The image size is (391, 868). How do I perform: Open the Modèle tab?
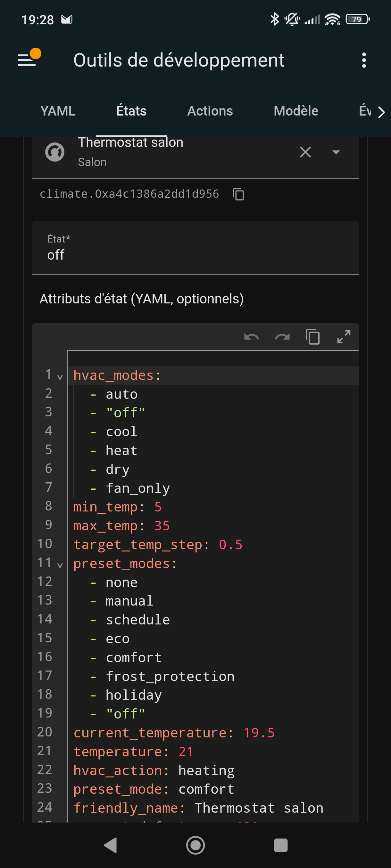tap(295, 111)
